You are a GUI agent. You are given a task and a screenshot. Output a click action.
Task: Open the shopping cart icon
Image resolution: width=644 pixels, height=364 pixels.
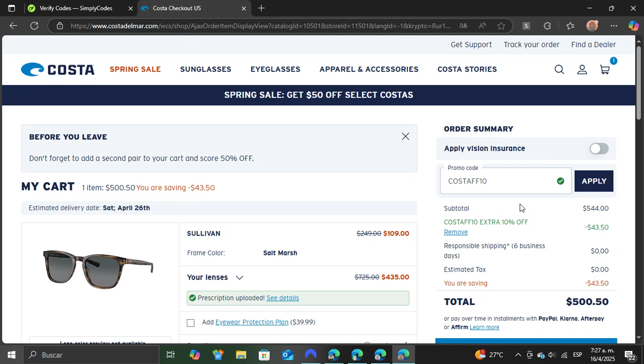coord(605,70)
